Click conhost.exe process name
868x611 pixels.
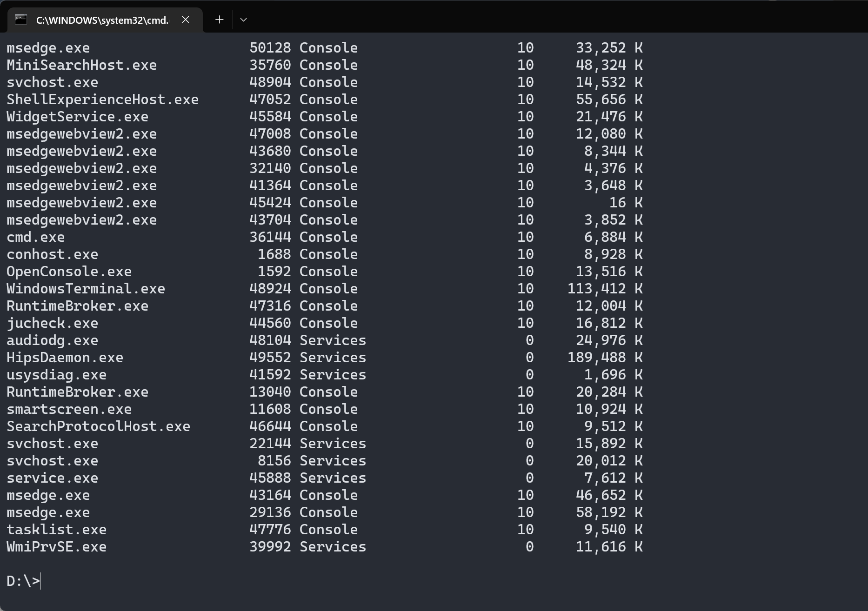pyautogui.click(x=53, y=254)
